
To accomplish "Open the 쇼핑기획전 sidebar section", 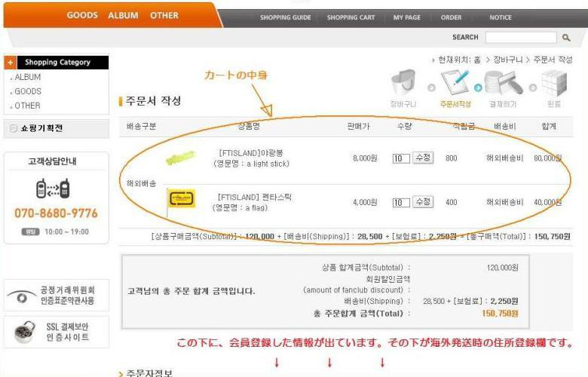I will point(57,128).
